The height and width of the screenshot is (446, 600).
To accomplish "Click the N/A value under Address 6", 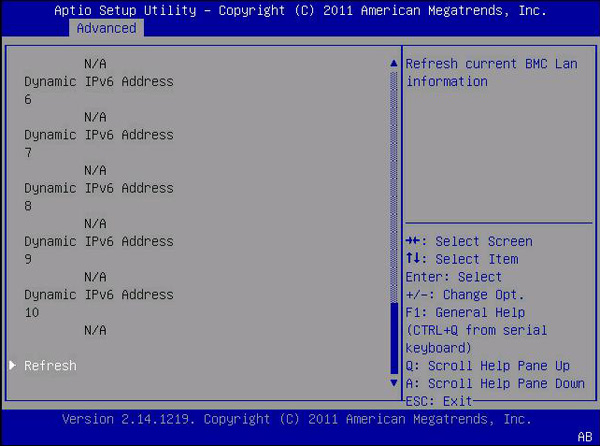I will coord(95,117).
